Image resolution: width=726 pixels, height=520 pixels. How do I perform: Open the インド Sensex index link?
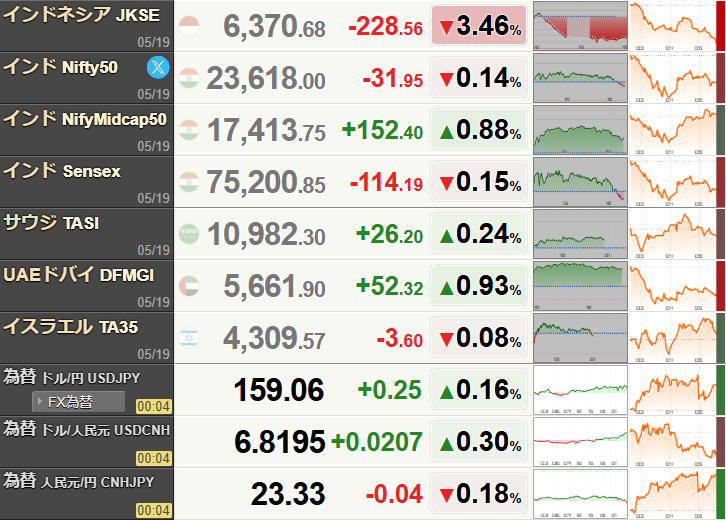point(62,171)
